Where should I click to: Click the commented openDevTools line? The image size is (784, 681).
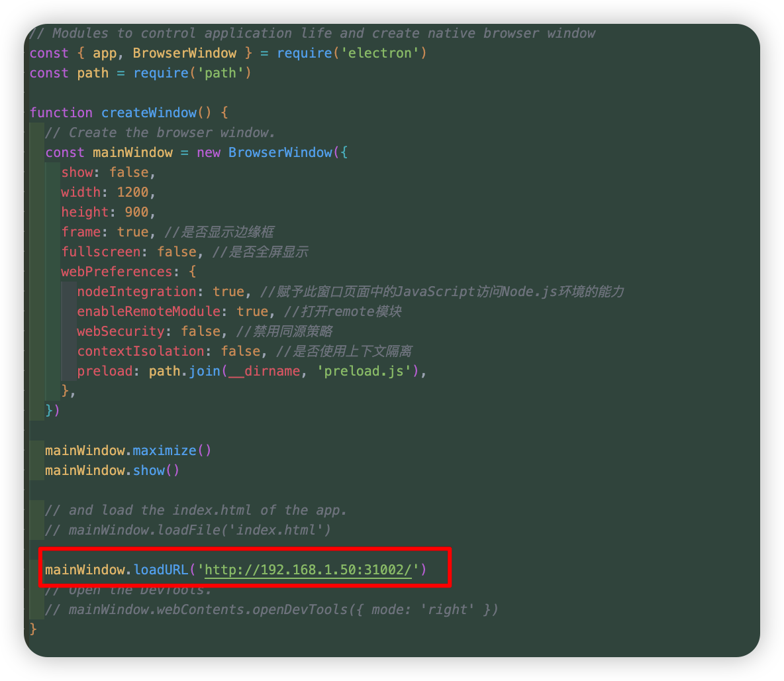[271, 609]
